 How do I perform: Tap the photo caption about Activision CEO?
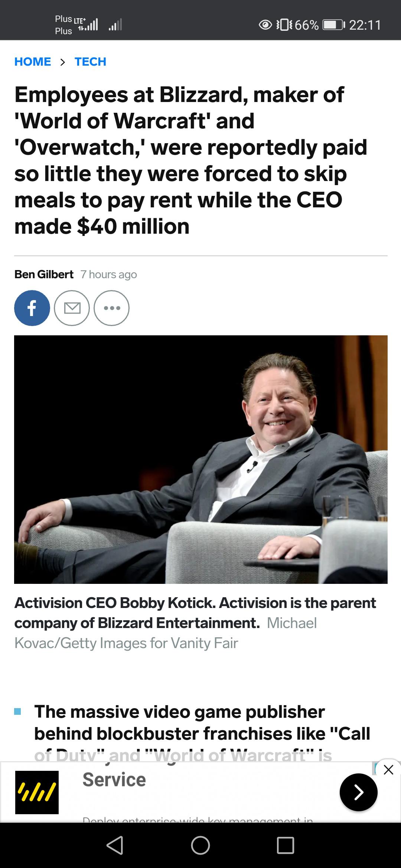tap(195, 623)
